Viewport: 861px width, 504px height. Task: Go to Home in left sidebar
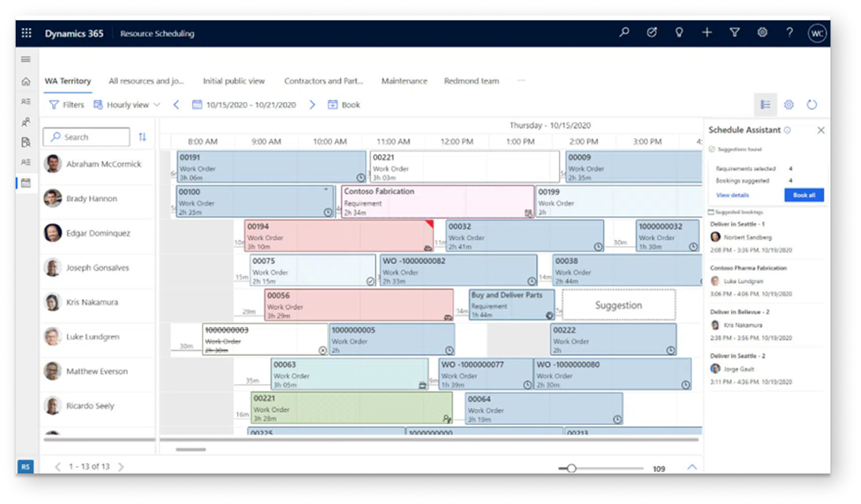coord(26,81)
